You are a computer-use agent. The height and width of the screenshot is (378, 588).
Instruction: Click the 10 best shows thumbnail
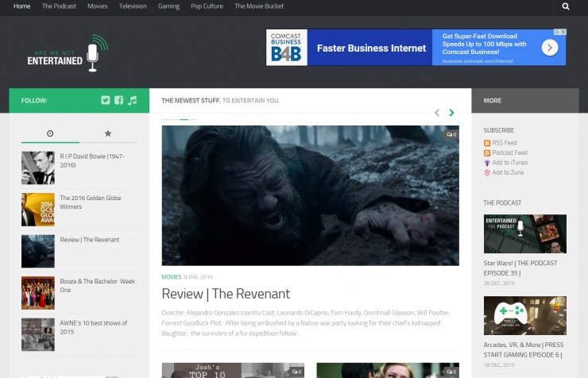pos(38,334)
